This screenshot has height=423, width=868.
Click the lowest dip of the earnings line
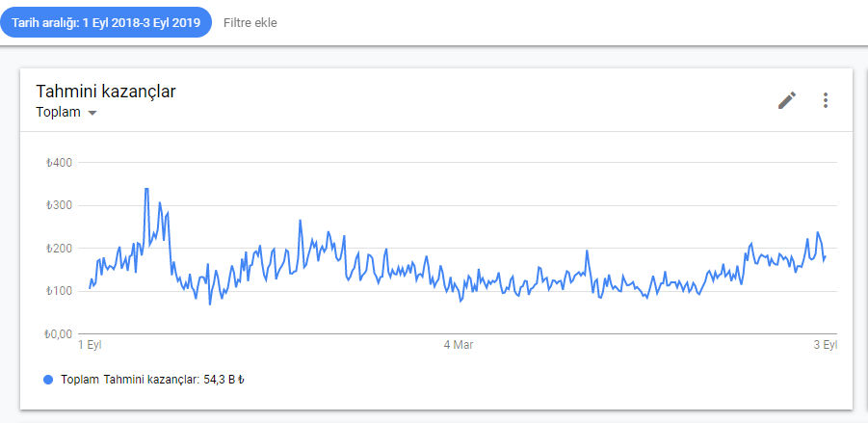click(x=210, y=304)
